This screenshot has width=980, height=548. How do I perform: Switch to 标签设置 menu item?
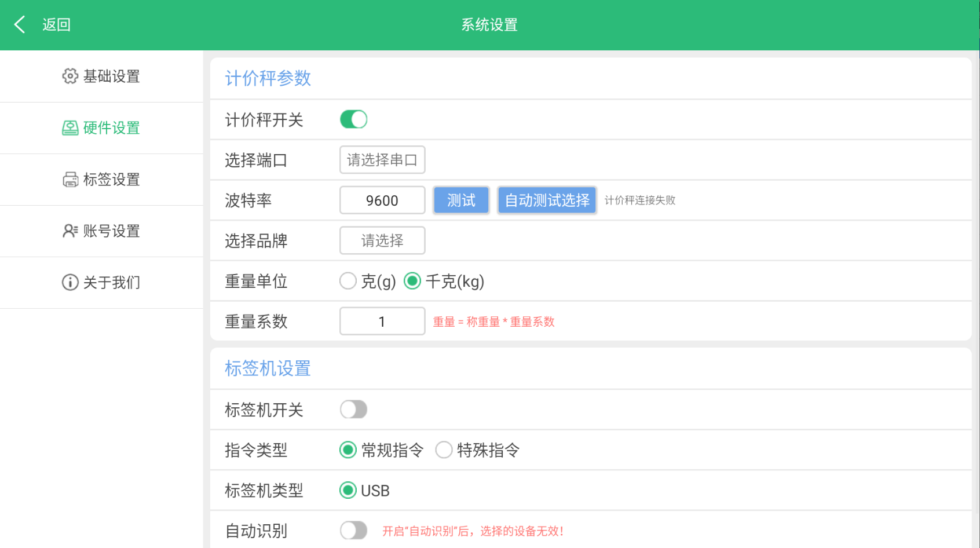[x=111, y=180]
